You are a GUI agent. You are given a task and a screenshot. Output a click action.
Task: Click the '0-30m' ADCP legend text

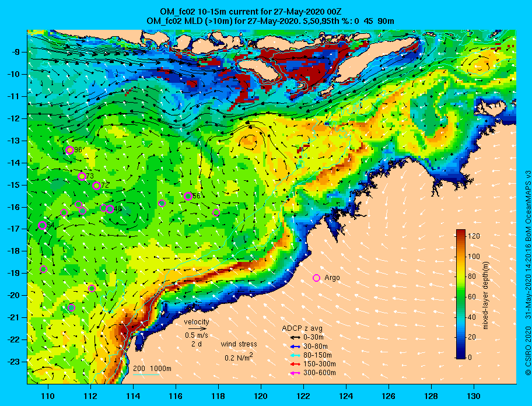point(313,338)
